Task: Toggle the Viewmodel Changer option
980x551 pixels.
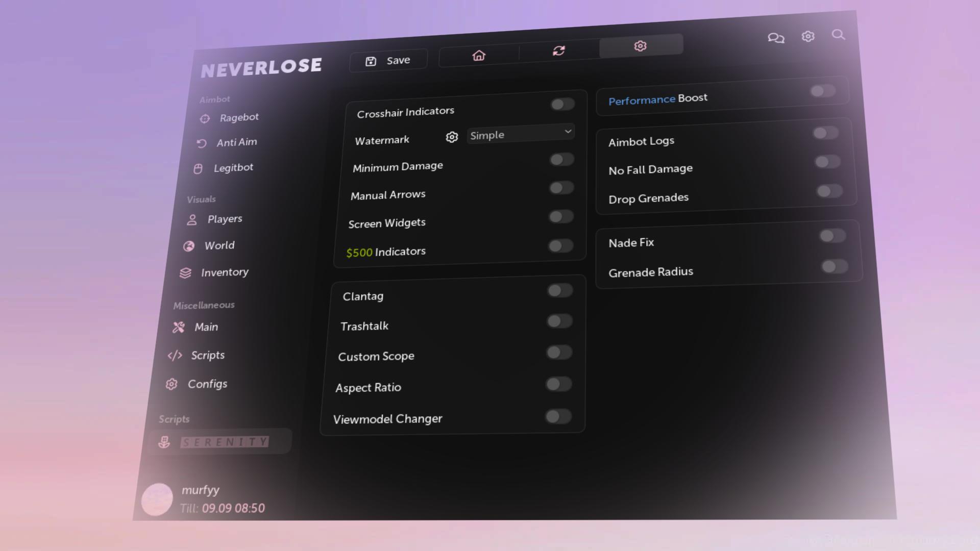Action: (x=558, y=417)
